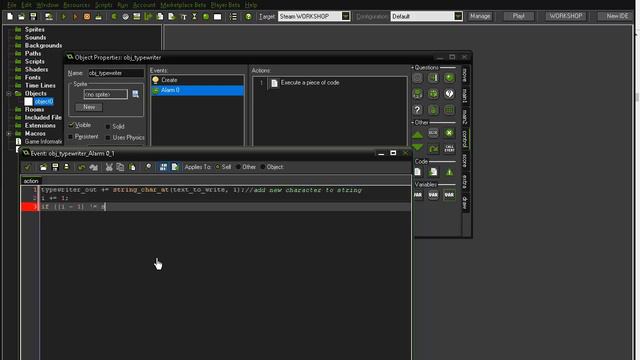Click the sprite chooser icon beside no sprite field
The height and width of the screenshot is (360, 640).
[136, 94]
